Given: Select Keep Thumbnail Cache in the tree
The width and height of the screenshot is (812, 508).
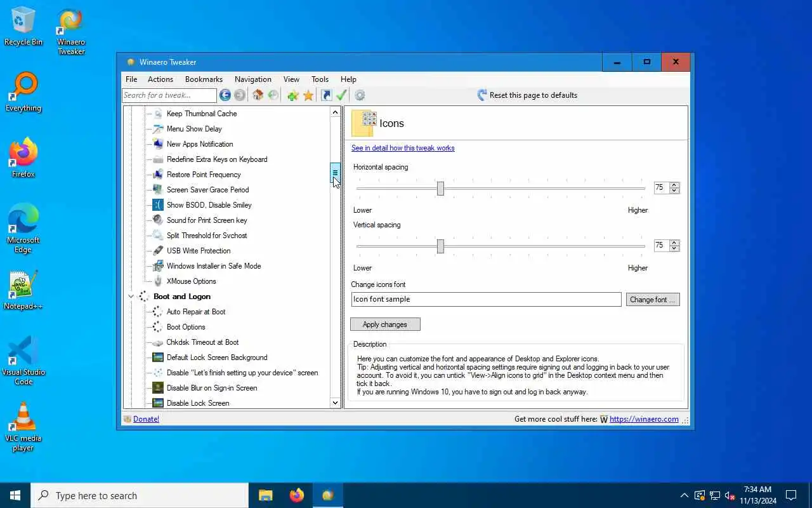Looking at the screenshot, I should pos(202,114).
